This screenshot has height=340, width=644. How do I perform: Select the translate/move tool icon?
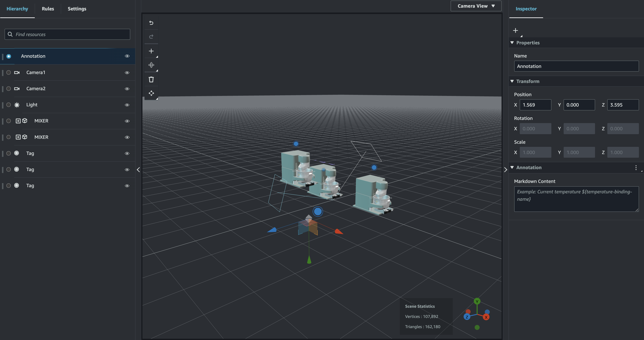pyautogui.click(x=151, y=93)
